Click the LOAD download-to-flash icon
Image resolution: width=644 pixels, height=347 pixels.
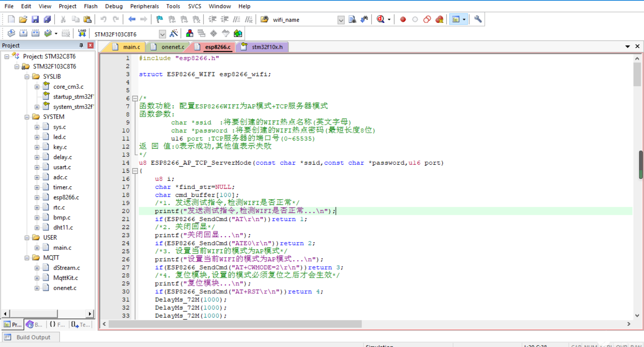click(82, 33)
